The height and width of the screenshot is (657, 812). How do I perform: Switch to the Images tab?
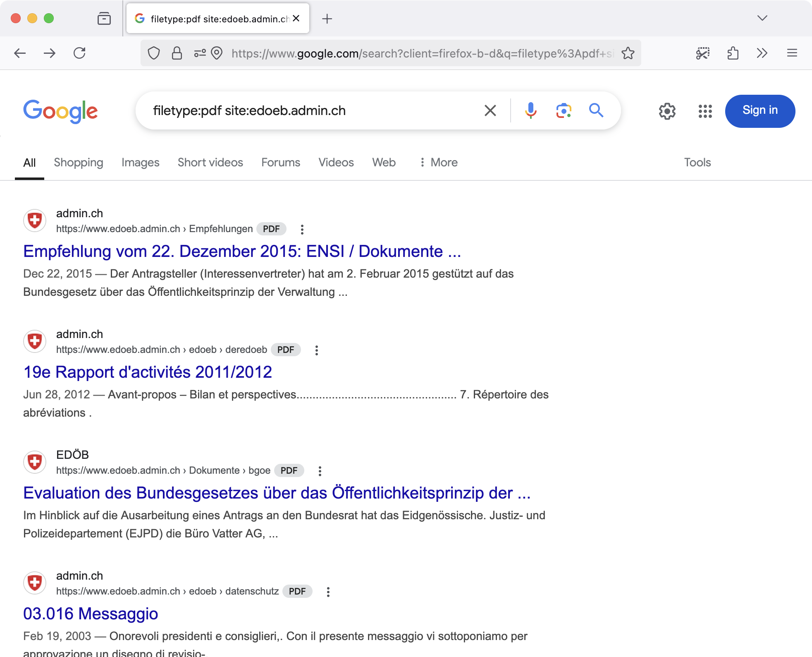(x=140, y=162)
